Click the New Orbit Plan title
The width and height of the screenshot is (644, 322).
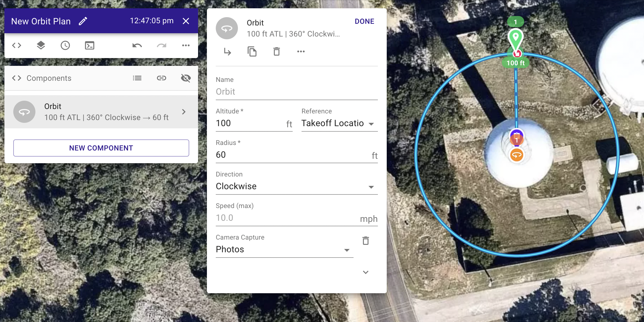point(41,21)
